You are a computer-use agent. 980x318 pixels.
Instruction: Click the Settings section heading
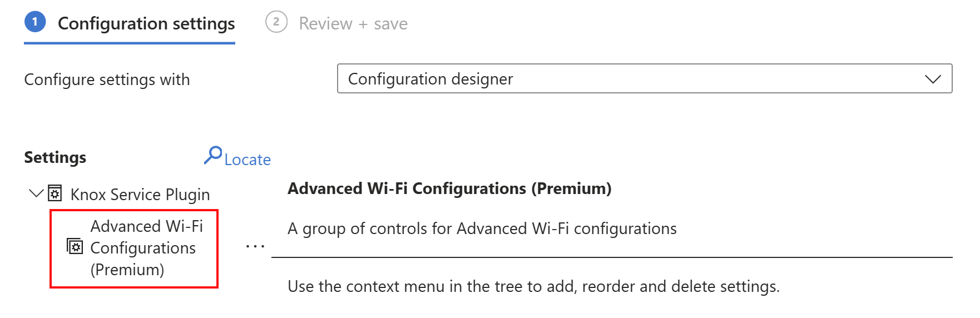(55, 158)
